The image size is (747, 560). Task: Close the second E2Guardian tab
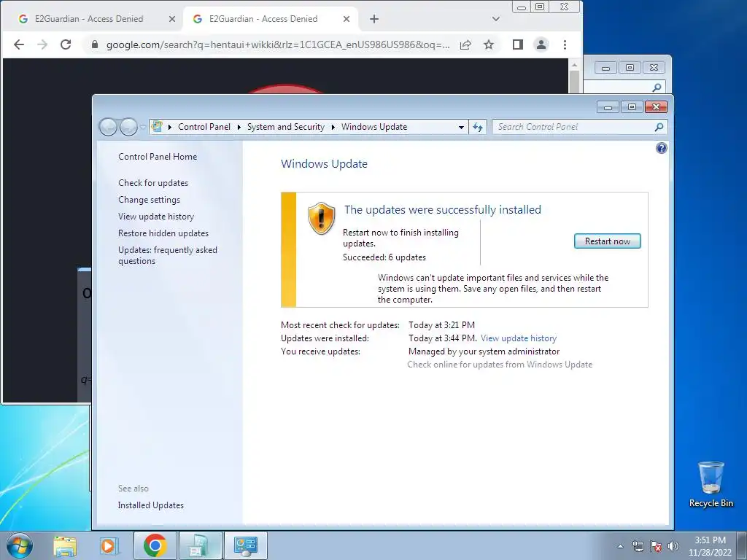pos(347,19)
